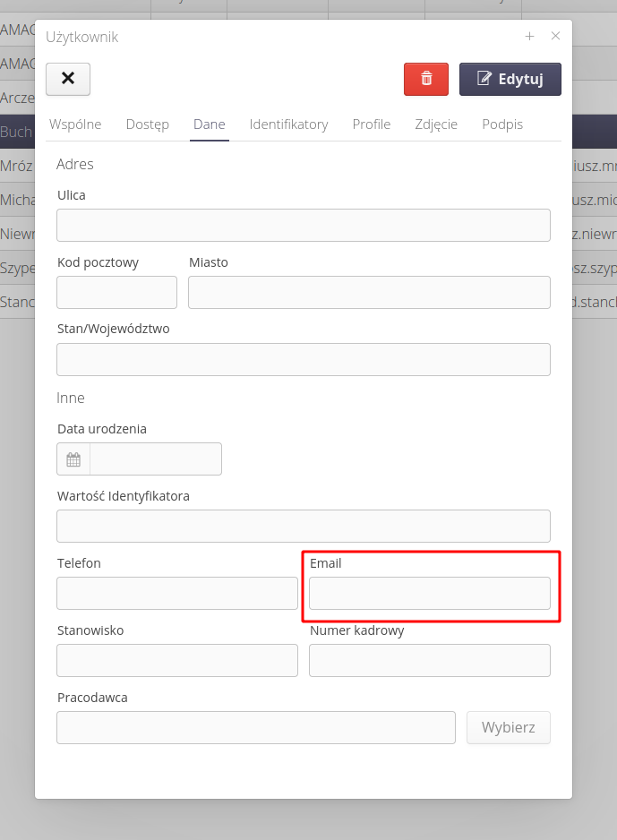Delete the user via the red trash icon
Screen dimensions: 617x840
tap(425, 79)
